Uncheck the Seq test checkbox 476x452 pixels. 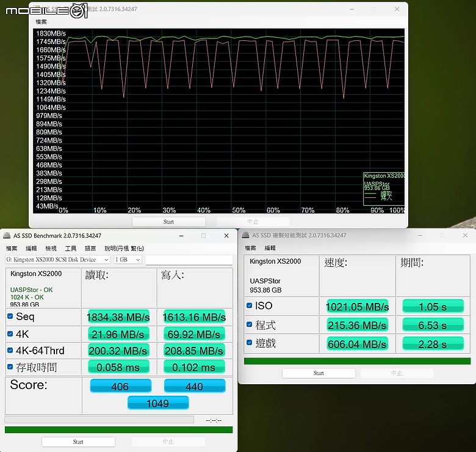pos(10,316)
